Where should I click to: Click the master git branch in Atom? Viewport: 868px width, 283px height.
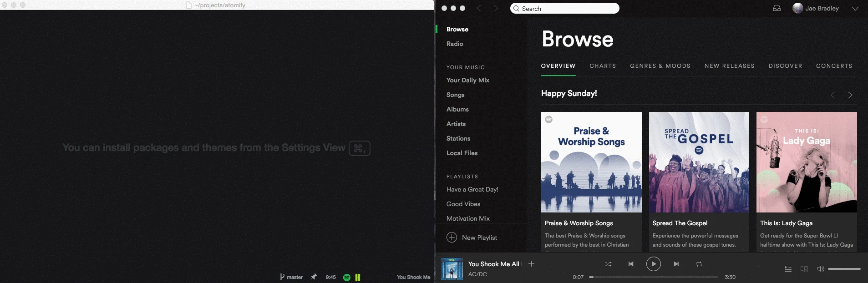[x=294, y=277]
